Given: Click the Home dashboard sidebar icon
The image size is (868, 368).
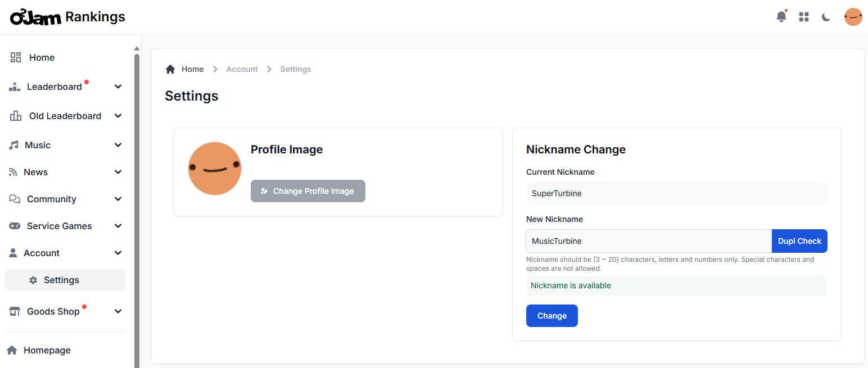Looking at the screenshot, I should pos(16,57).
